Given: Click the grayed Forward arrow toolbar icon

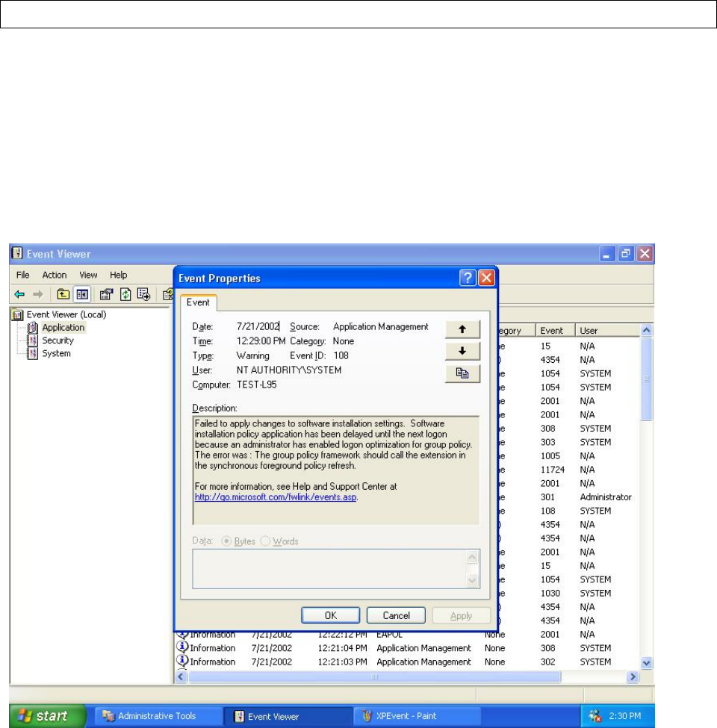Looking at the screenshot, I should [38, 294].
